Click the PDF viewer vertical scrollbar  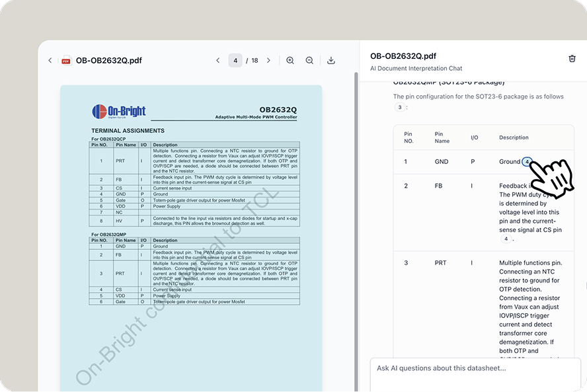pyautogui.click(x=356, y=231)
